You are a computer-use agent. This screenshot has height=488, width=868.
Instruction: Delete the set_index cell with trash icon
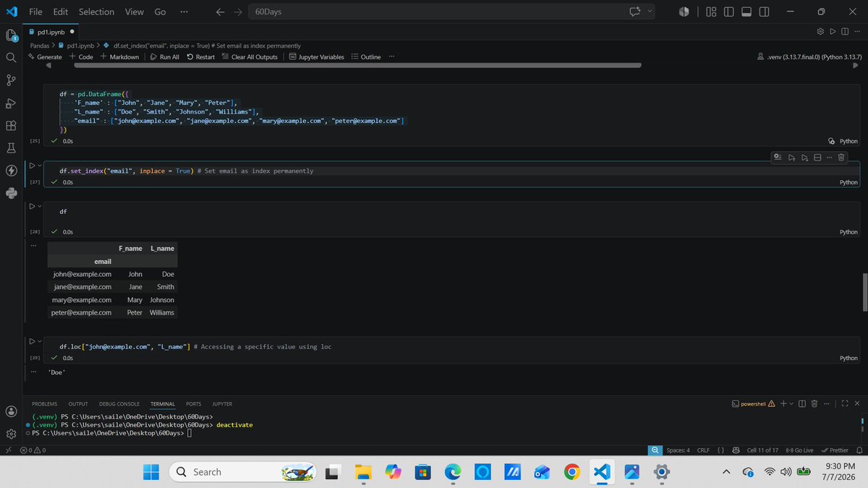[841, 157]
